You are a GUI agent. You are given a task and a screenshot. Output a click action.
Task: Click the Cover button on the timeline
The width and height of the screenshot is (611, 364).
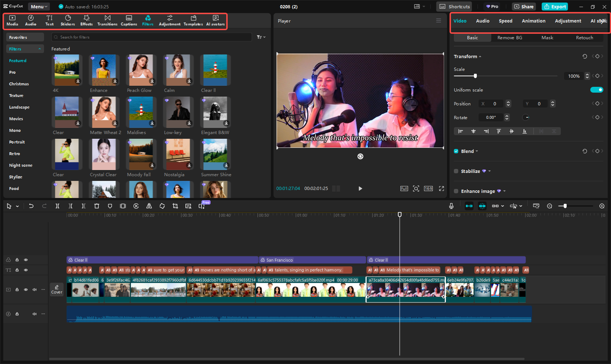point(56,290)
